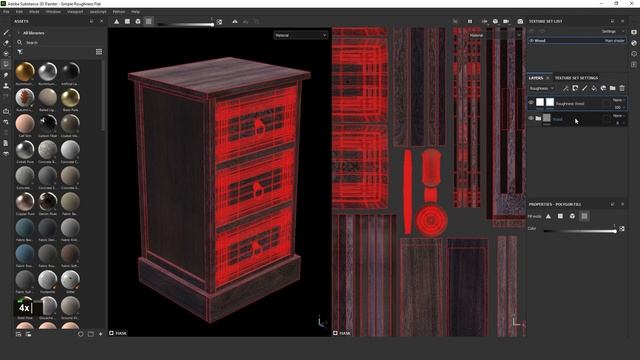640x360 pixels.
Task: Select the Paint brush tool in left toolbar
Action: [x=6, y=32]
